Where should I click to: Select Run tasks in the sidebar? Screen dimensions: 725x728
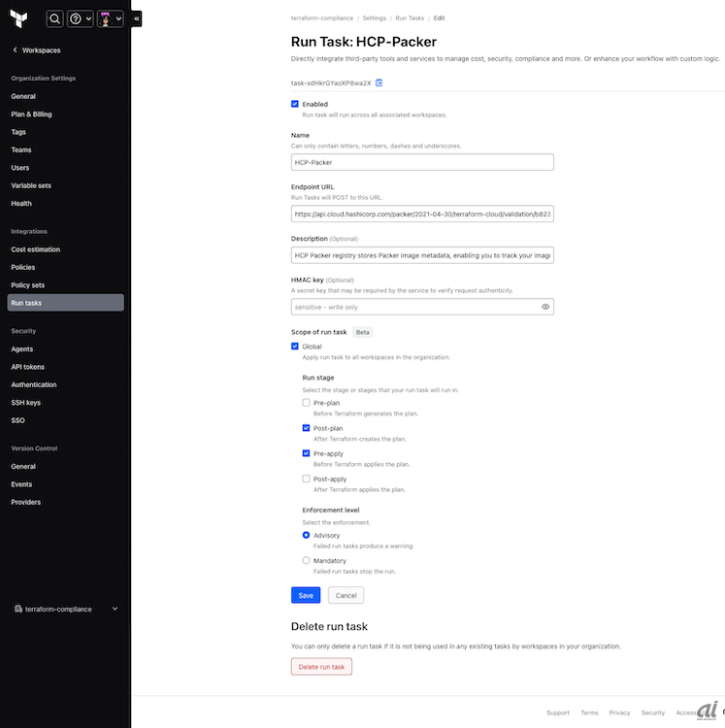(x=65, y=303)
